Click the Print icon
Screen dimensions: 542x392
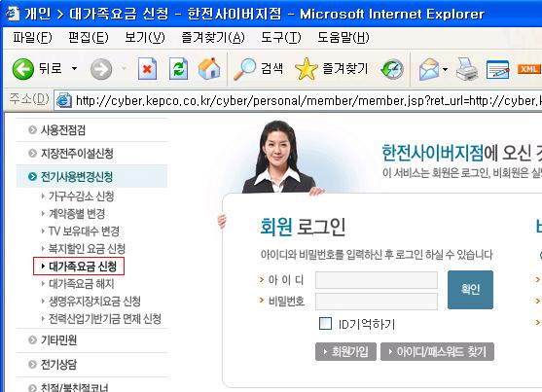(467, 69)
